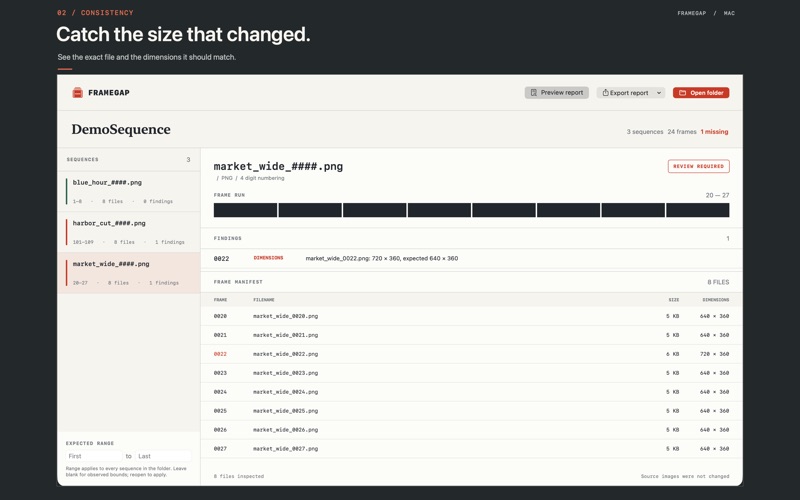Click market_wide_0026.png in the manifest
Viewport: 800px width, 500px height.
(285, 430)
